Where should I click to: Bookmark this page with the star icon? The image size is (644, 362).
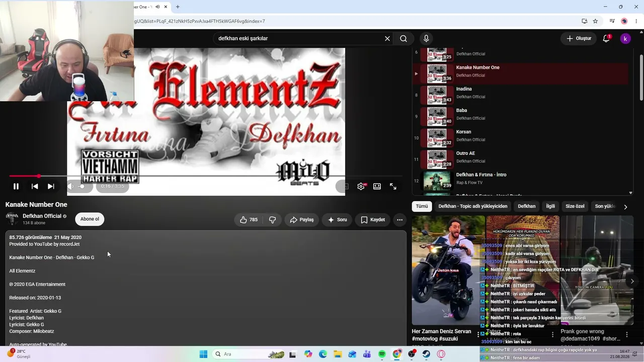point(595,21)
